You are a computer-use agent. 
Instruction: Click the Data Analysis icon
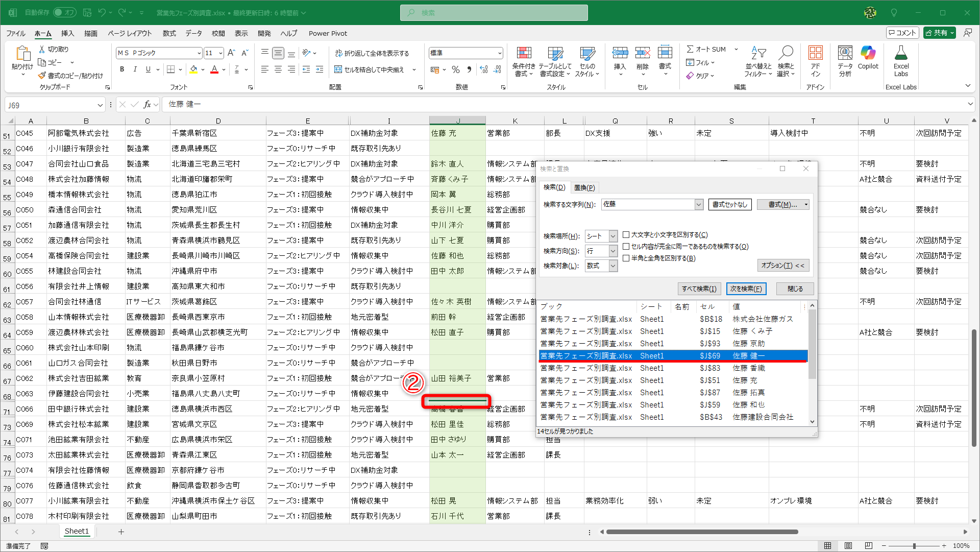(x=845, y=53)
